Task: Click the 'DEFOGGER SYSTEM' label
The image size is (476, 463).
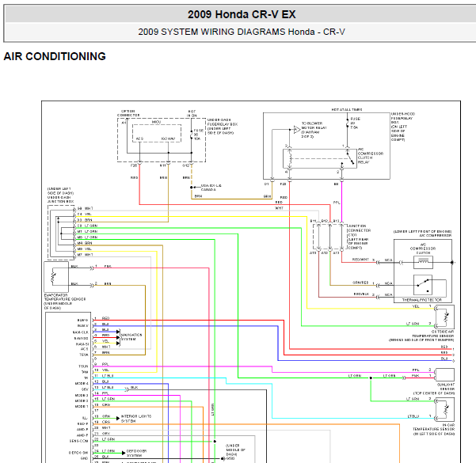Action: (x=136, y=453)
